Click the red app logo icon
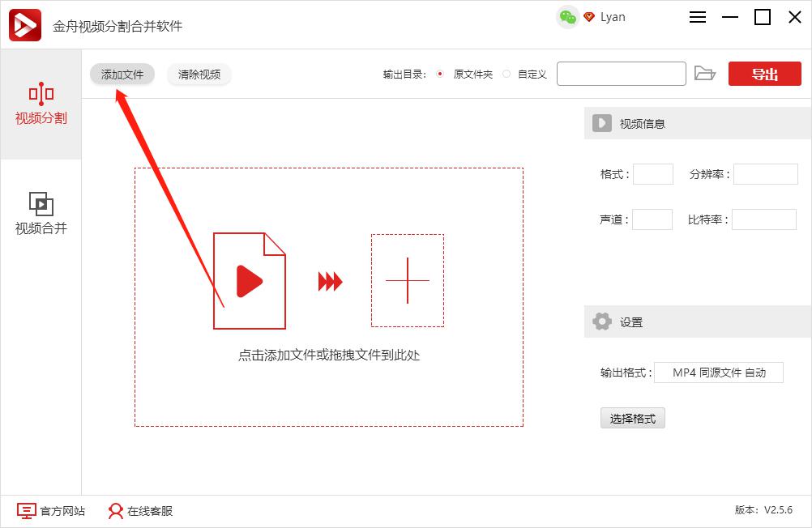This screenshot has width=812, height=528. (x=25, y=25)
